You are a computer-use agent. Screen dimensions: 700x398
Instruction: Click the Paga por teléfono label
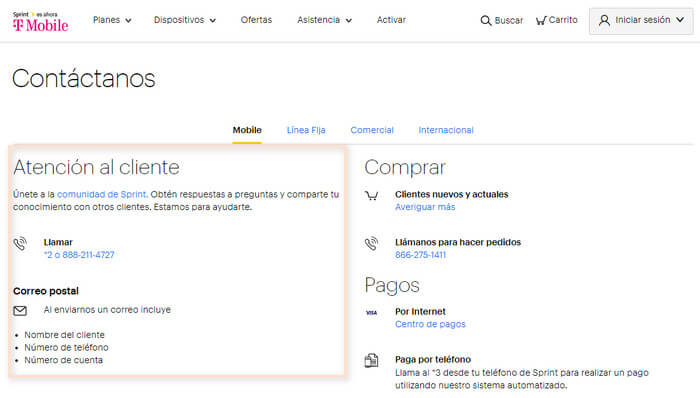coord(433,360)
